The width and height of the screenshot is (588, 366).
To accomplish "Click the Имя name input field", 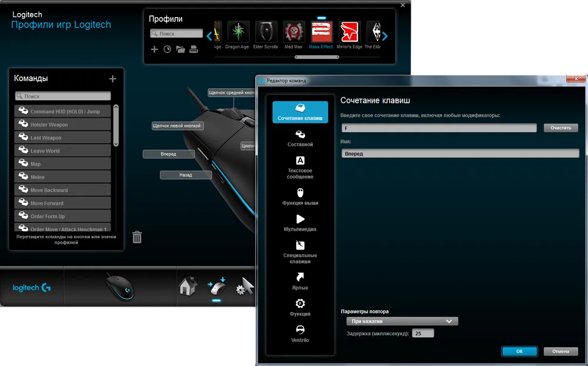I will point(460,154).
